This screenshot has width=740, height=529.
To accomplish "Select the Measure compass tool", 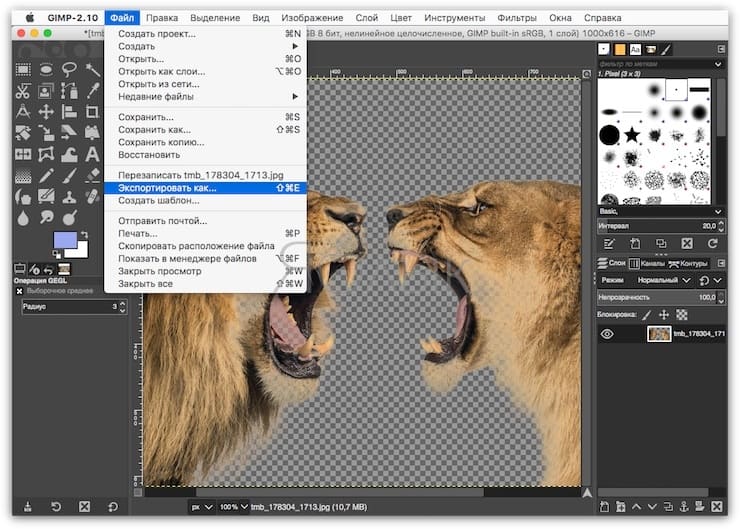I will [23, 112].
